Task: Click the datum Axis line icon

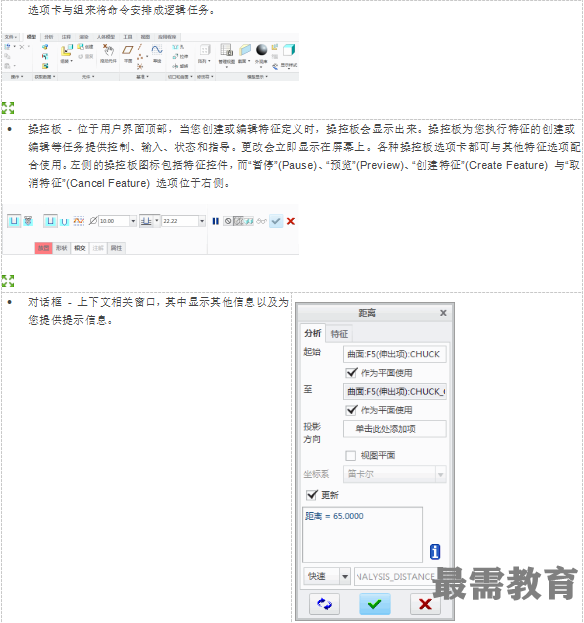Action: click(140, 47)
